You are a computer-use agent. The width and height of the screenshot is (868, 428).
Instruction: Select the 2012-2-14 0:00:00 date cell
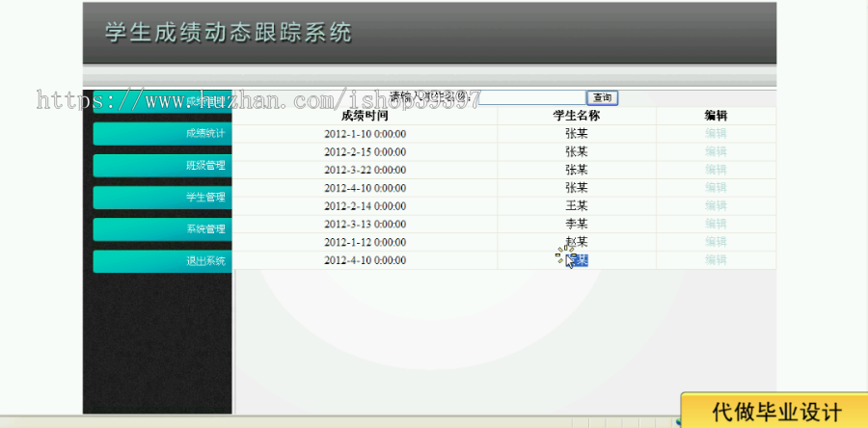[x=365, y=206]
